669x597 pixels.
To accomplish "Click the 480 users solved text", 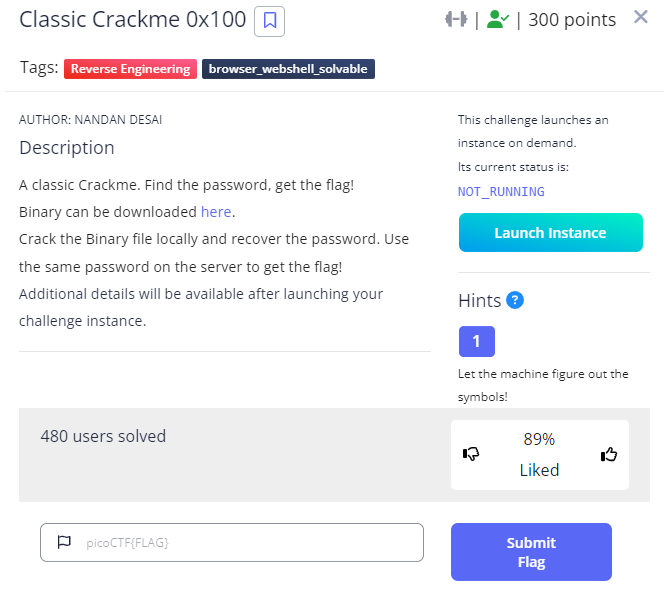I will pyautogui.click(x=103, y=436).
